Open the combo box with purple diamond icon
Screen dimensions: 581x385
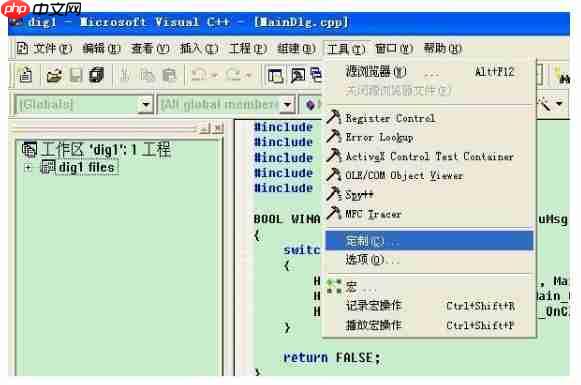click(x=313, y=105)
